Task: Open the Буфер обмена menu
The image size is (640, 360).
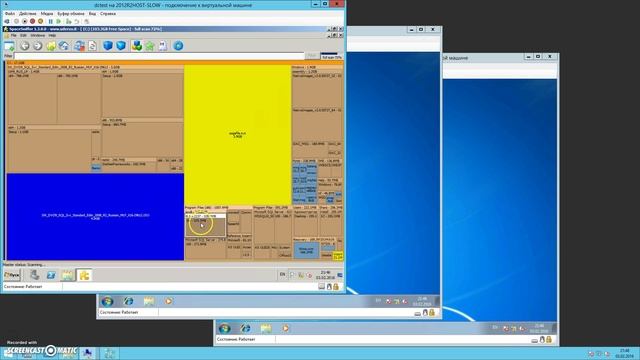Action: (71, 13)
